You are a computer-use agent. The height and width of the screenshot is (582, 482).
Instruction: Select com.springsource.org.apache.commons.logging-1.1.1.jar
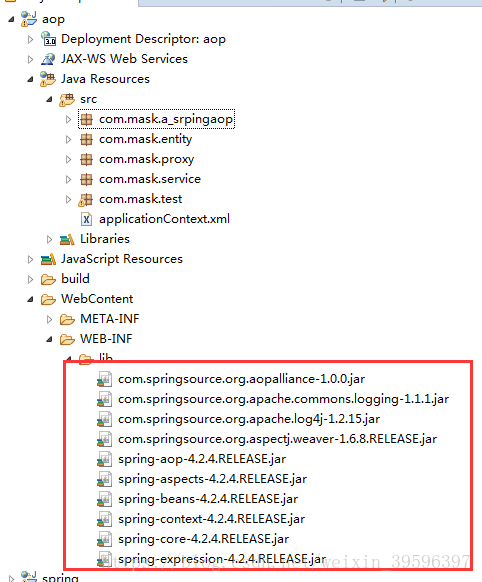tap(283, 399)
